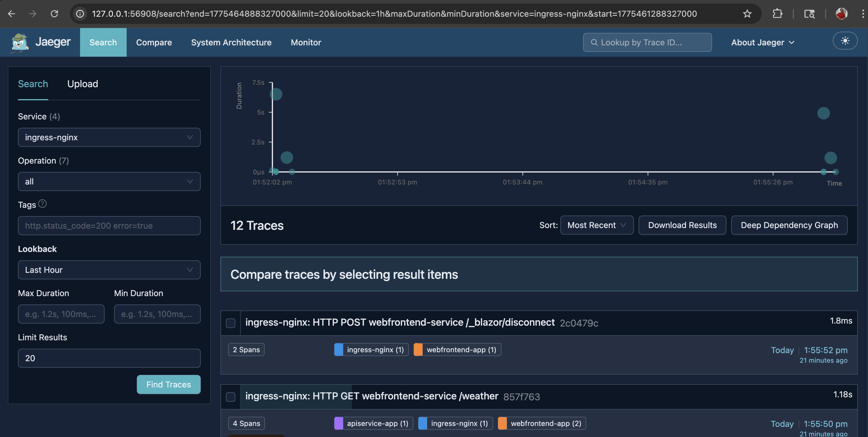Click the browser reload icon
Screen dimensions: 868x437
point(54,14)
